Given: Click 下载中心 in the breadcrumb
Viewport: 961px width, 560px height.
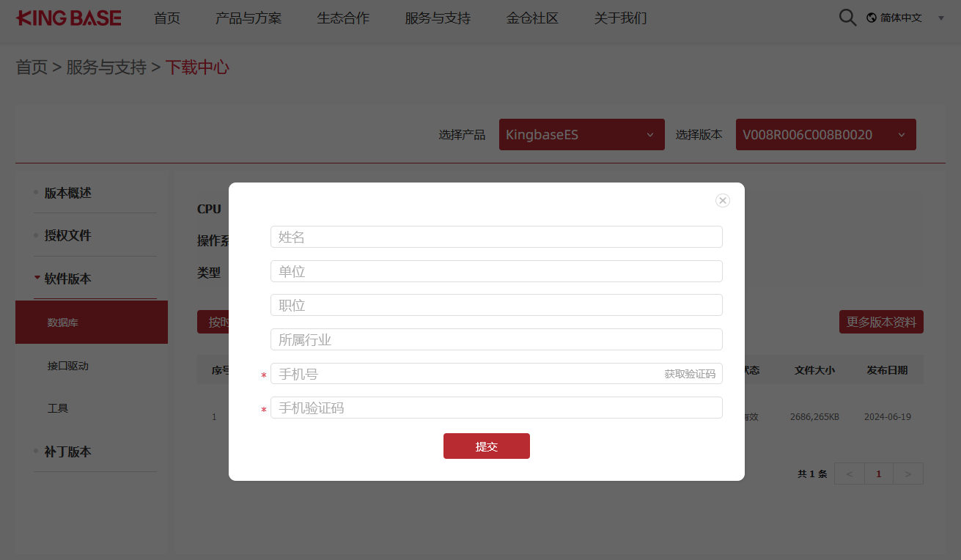Looking at the screenshot, I should pyautogui.click(x=197, y=67).
